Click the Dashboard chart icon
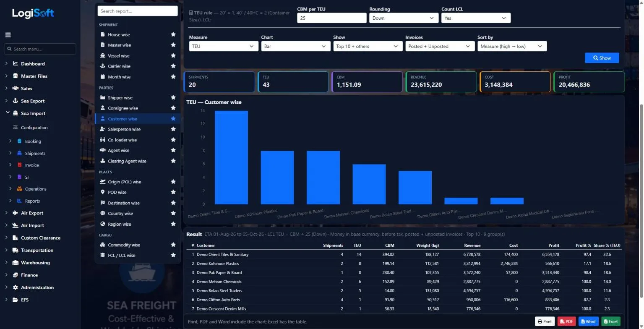 coord(16,64)
